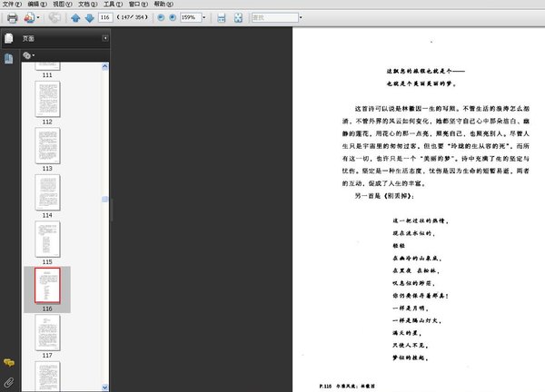Select the highlighted page thumbnail 116
Screen dimensions: 545x392
[47, 286]
